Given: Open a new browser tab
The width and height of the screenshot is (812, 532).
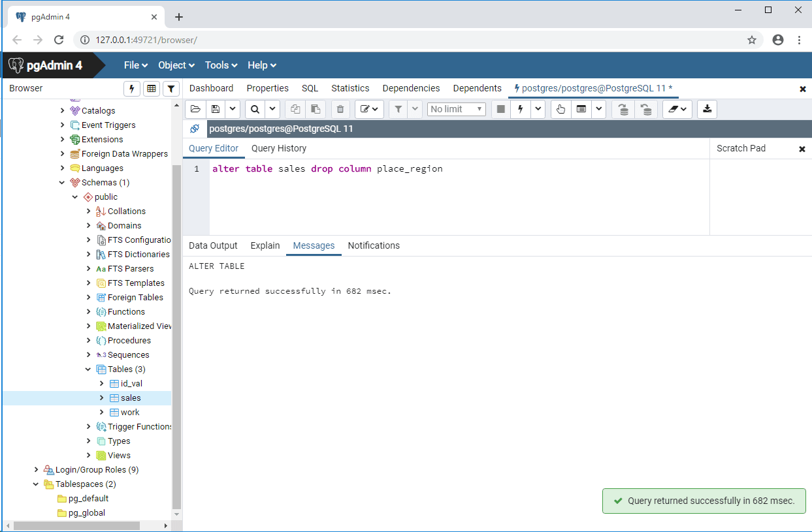Looking at the screenshot, I should click(x=179, y=17).
